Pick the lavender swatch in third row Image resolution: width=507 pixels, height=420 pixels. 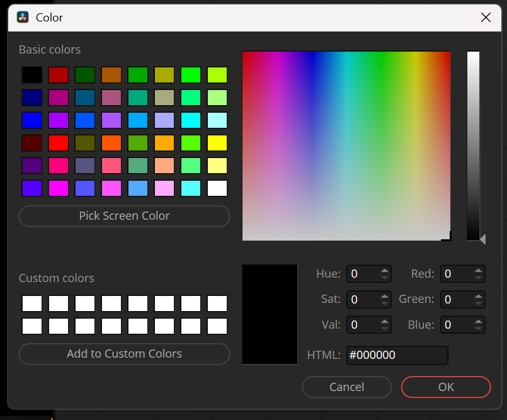click(164, 120)
